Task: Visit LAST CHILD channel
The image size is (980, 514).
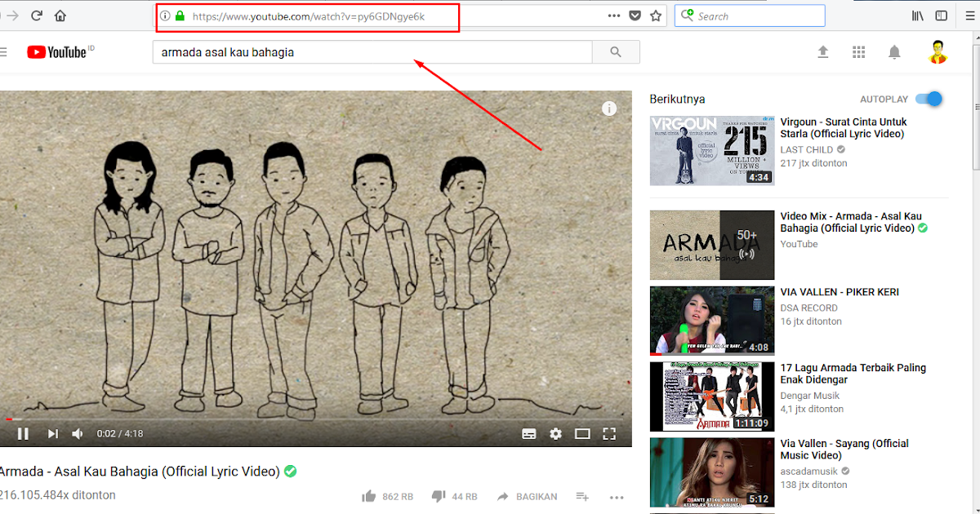Action: click(x=807, y=150)
